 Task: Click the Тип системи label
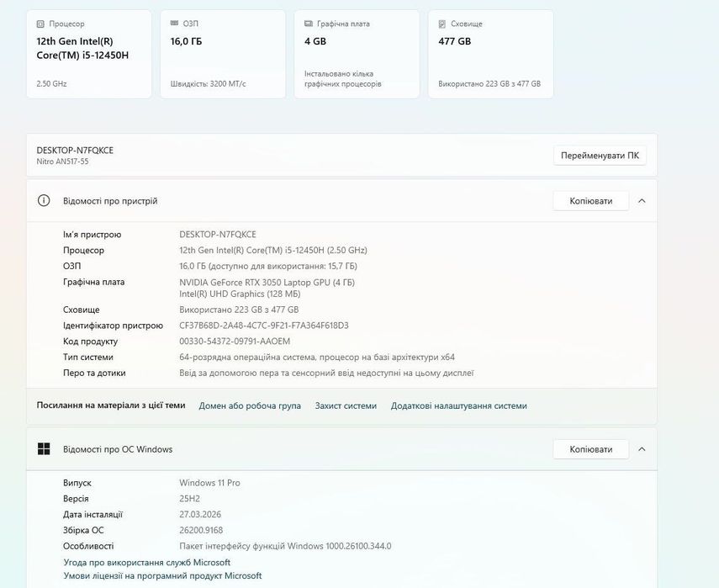[x=88, y=358]
